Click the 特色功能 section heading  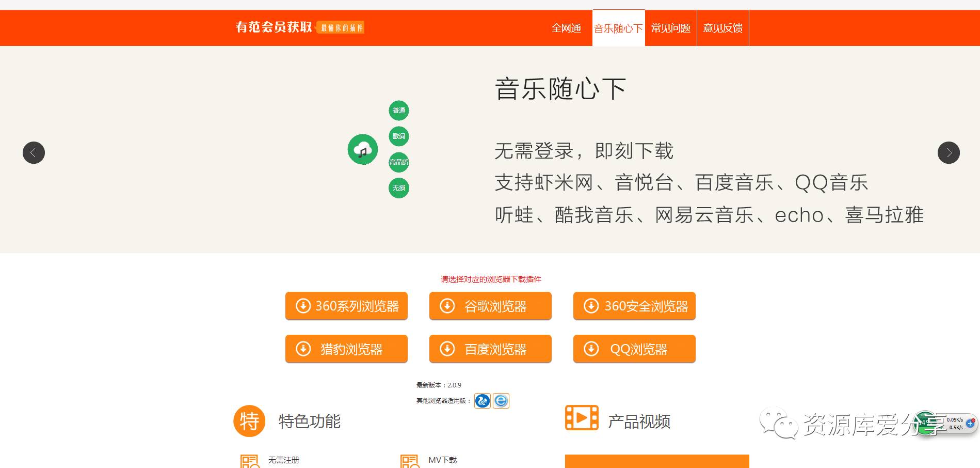310,422
